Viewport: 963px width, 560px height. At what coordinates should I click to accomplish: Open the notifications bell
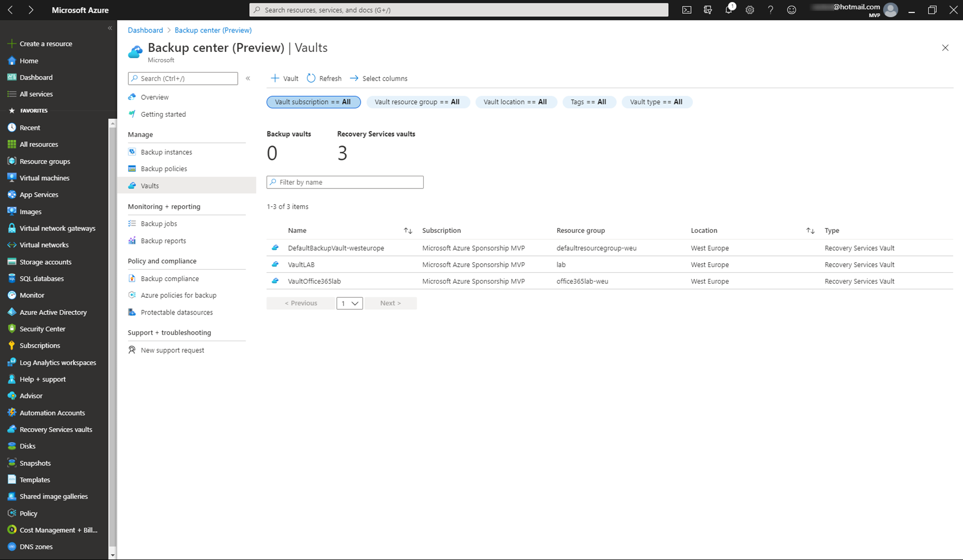point(729,9)
